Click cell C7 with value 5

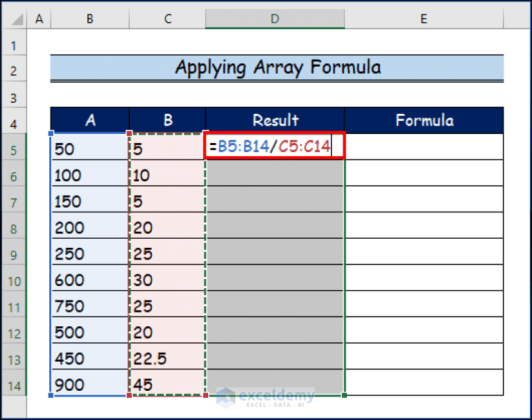[x=168, y=199]
